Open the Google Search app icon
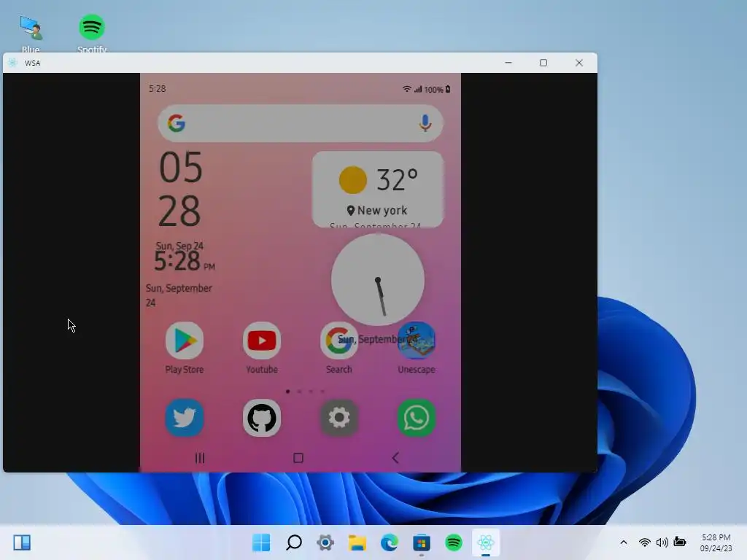The height and width of the screenshot is (560, 747). click(338, 341)
